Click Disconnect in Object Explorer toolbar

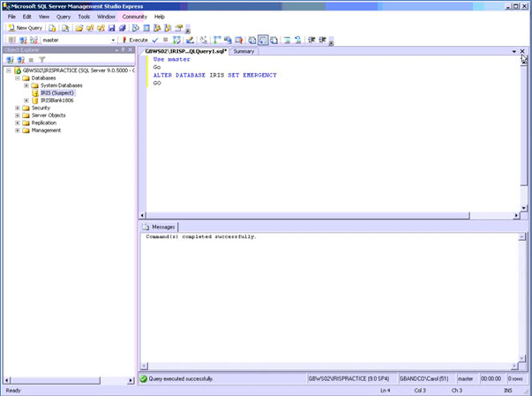[20, 60]
